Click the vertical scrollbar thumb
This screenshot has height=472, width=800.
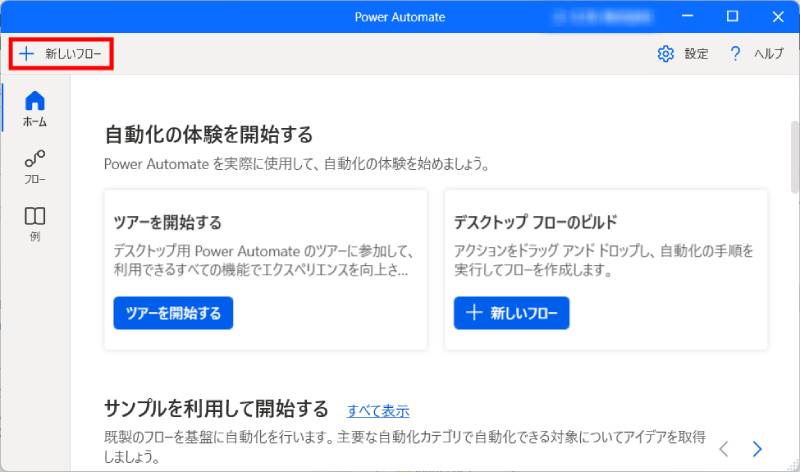click(794, 157)
